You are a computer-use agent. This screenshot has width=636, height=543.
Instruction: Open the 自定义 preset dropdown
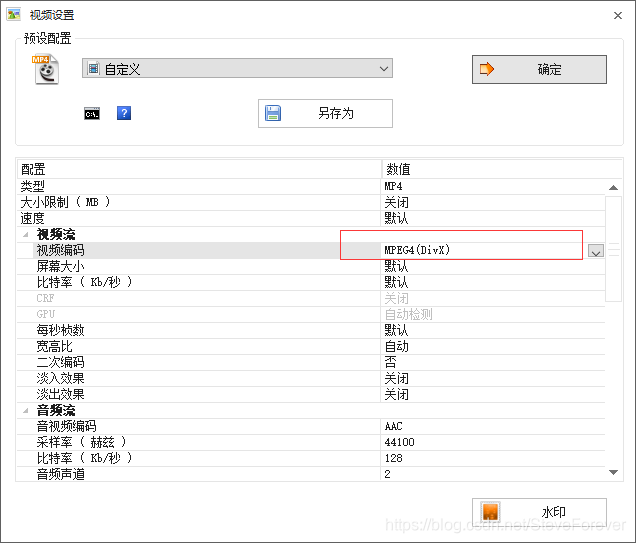(x=237, y=69)
